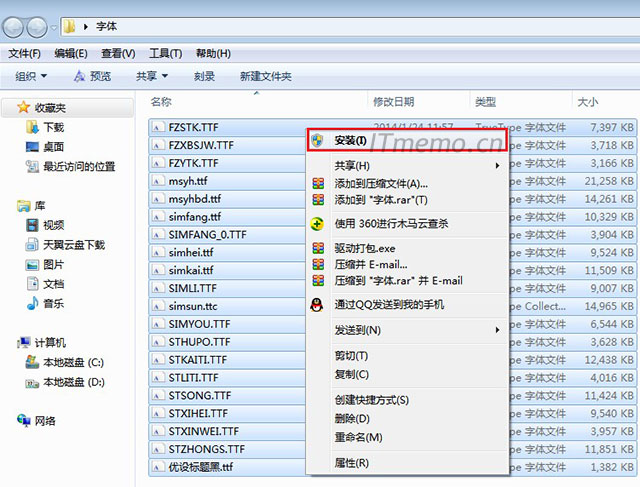Choose 压缩并 E-mail... entry

pos(407,264)
